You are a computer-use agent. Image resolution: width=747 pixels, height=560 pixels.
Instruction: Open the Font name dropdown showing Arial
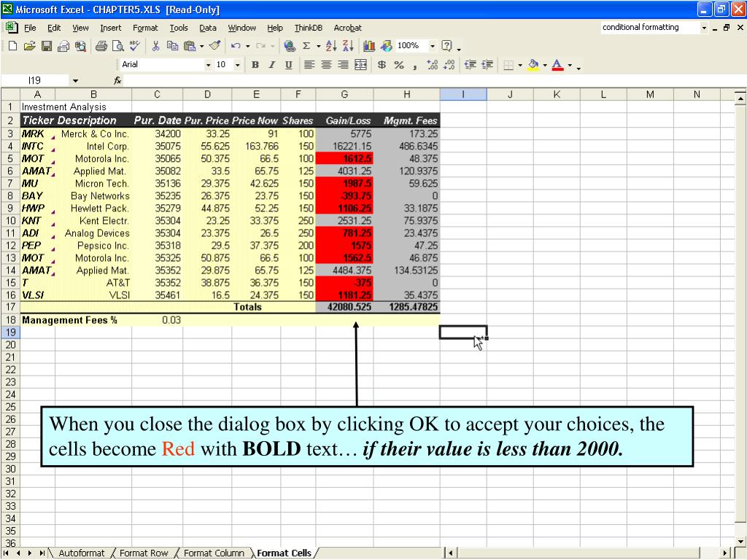(x=208, y=65)
